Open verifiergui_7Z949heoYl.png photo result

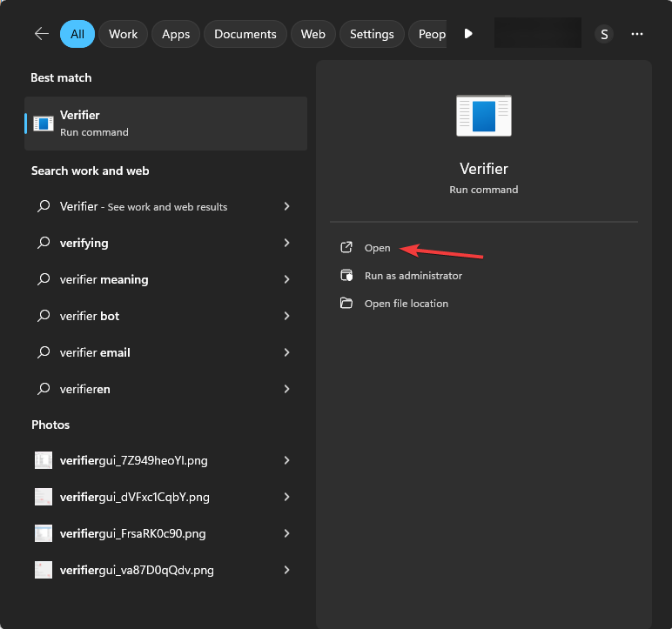coord(134,460)
